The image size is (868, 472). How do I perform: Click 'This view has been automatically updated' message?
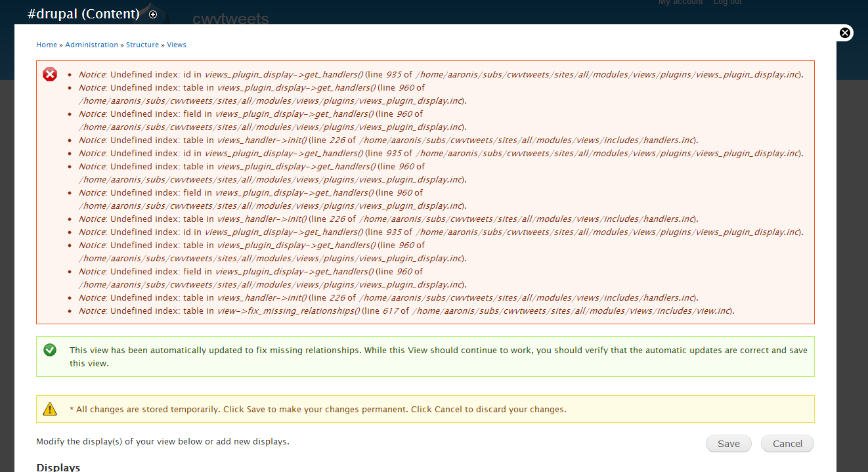[x=439, y=356]
